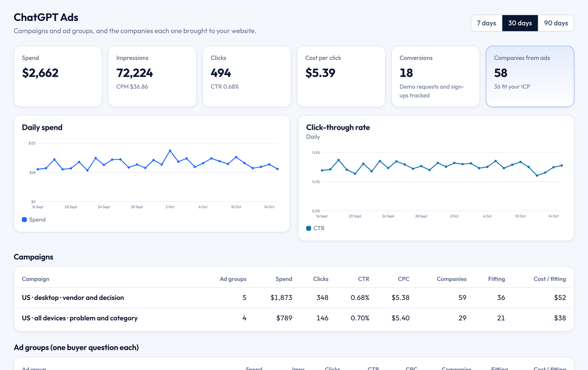Viewport: 588px width, 370px height.
Task: Click the 59 companies cell
Action: [x=462, y=298]
